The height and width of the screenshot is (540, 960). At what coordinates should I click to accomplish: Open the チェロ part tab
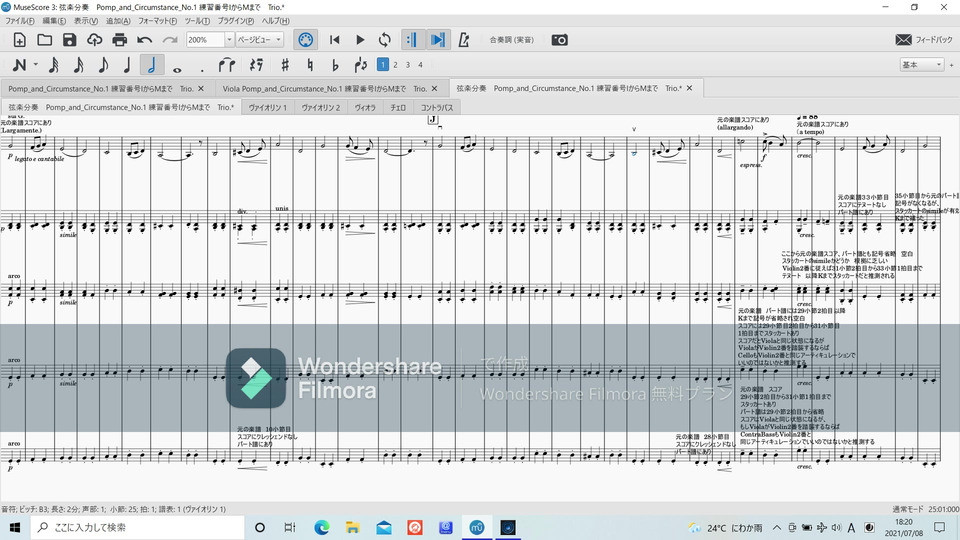[x=398, y=108]
